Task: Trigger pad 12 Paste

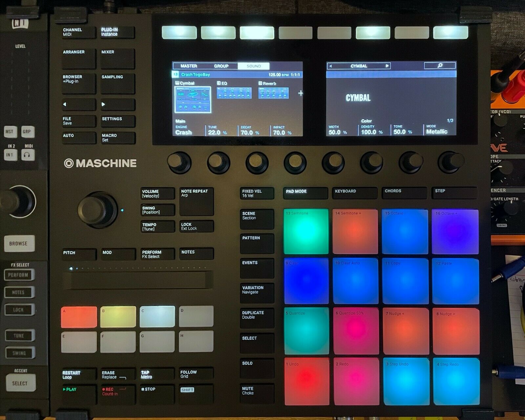Action: tap(456, 282)
